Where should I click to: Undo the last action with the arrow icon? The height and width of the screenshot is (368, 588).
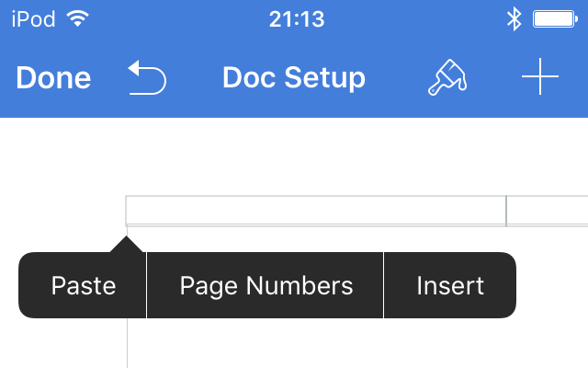[147, 77]
